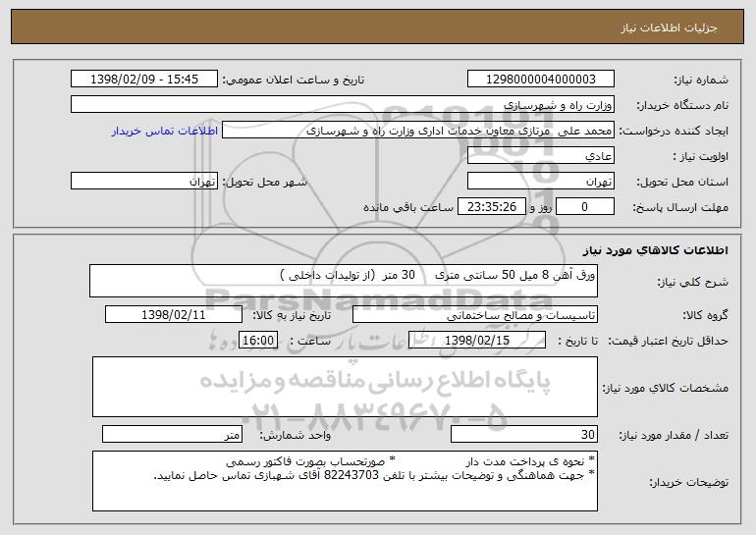Select the remaining time field 23:35:26

pos(491,207)
